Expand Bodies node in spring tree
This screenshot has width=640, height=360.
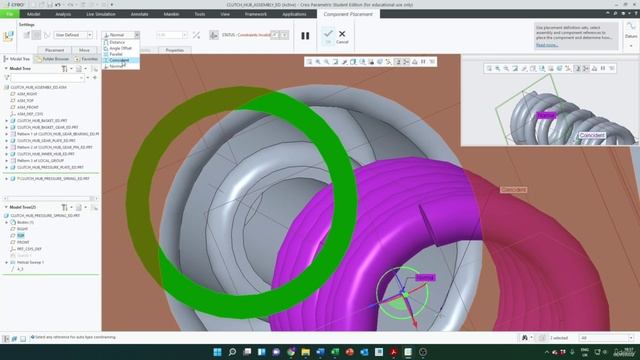tap(6, 222)
